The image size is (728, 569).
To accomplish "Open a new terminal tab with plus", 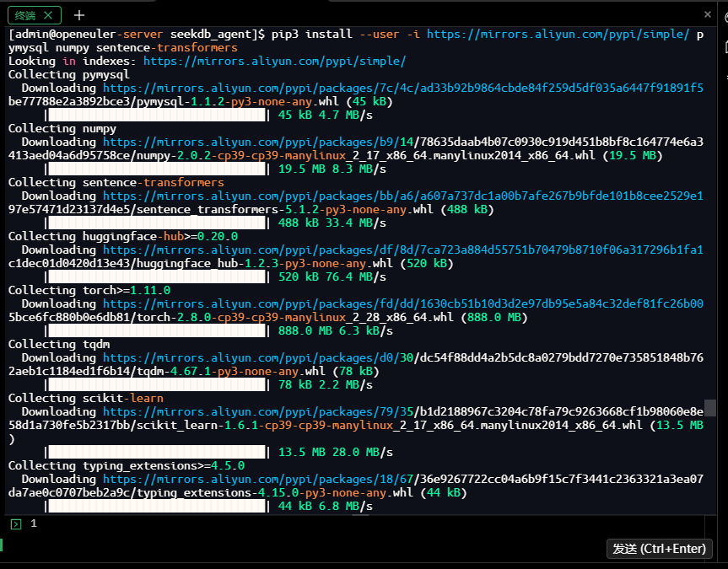I will click(x=79, y=15).
